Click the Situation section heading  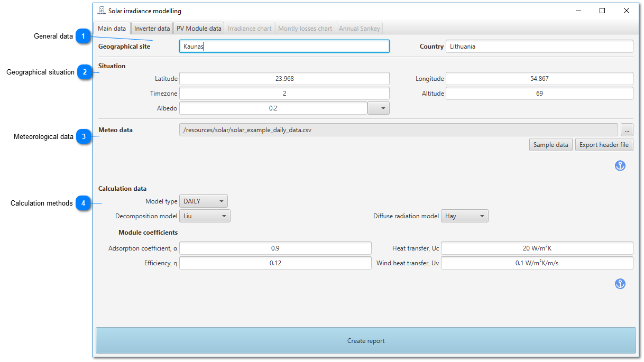pos(112,66)
